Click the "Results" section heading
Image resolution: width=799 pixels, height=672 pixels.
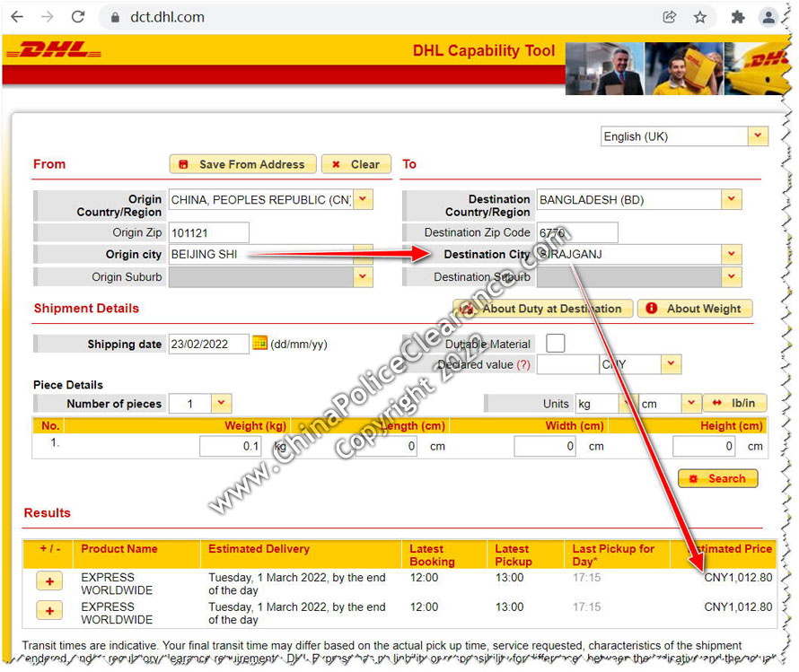48,512
